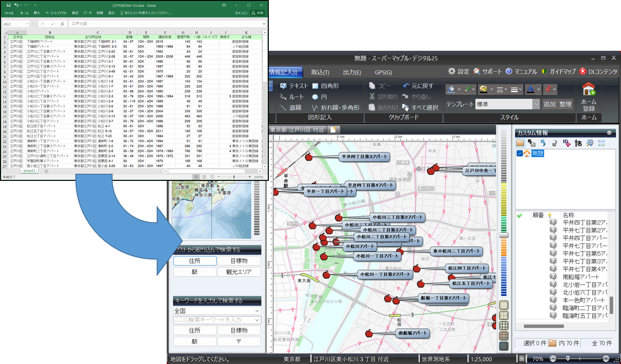621x364 pixels.
Task: Click the 元に戻す undo command
Action: click(x=418, y=86)
